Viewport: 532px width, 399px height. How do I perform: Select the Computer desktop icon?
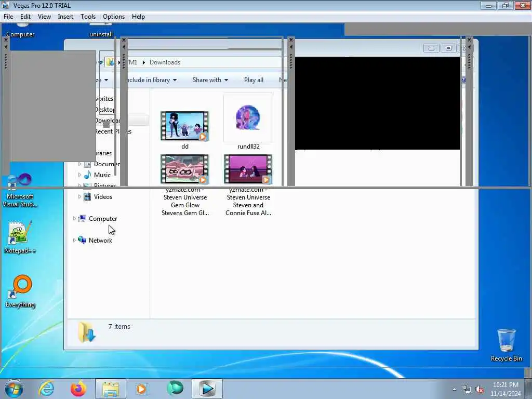click(x=20, y=31)
